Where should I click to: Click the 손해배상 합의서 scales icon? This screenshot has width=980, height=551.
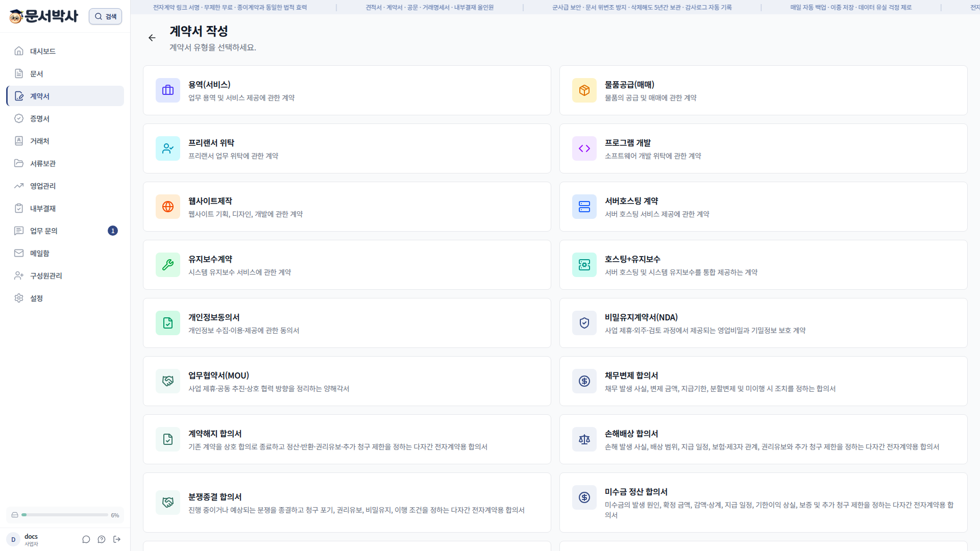584,439
